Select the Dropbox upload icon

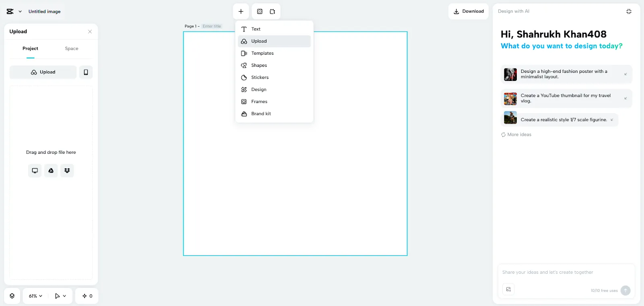(x=67, y=171)
